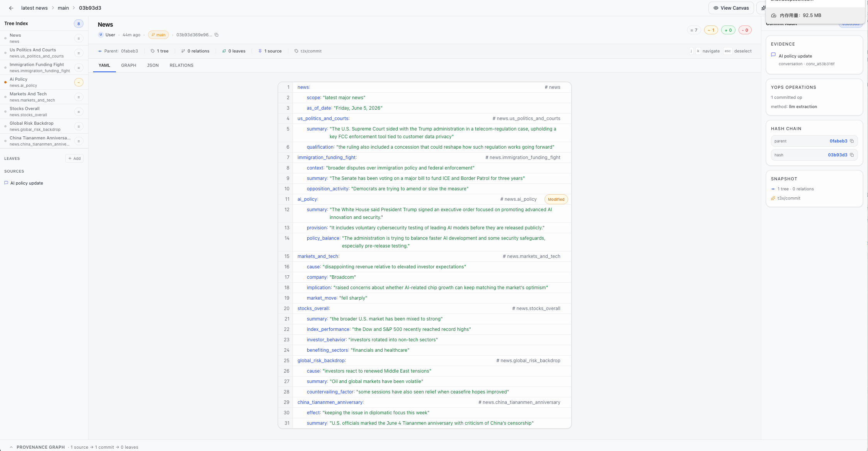Filter by modified count '~ 1' badge

[711, 30]
